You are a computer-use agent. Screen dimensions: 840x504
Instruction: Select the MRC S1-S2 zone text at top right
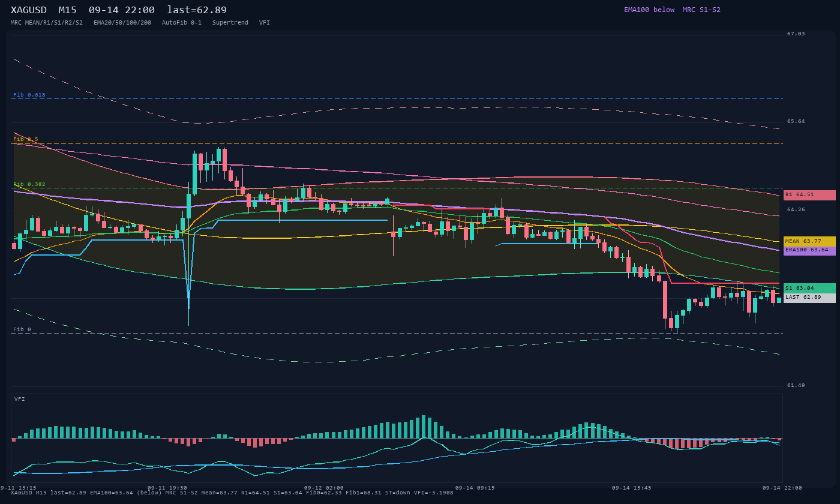tap(701, 10)
